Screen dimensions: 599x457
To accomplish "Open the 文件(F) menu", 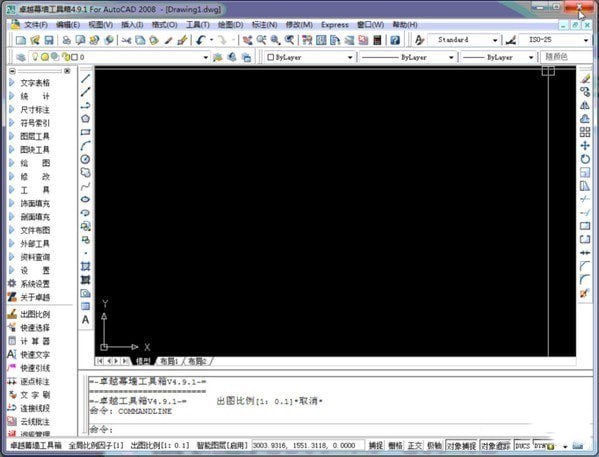I will (36, 25).
